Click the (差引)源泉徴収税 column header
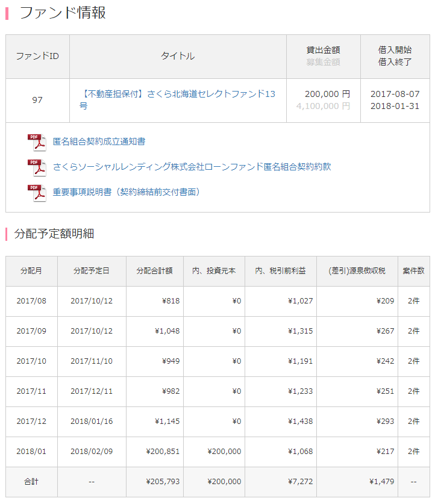 click(x=357, y=272)
